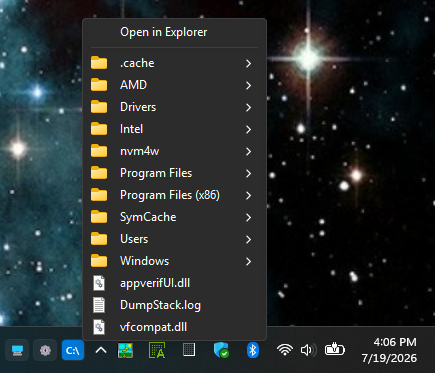Open the Users folder menu item
Image resolution: width=435 pixels, height=373 pixels.
[x=174, y=239]
